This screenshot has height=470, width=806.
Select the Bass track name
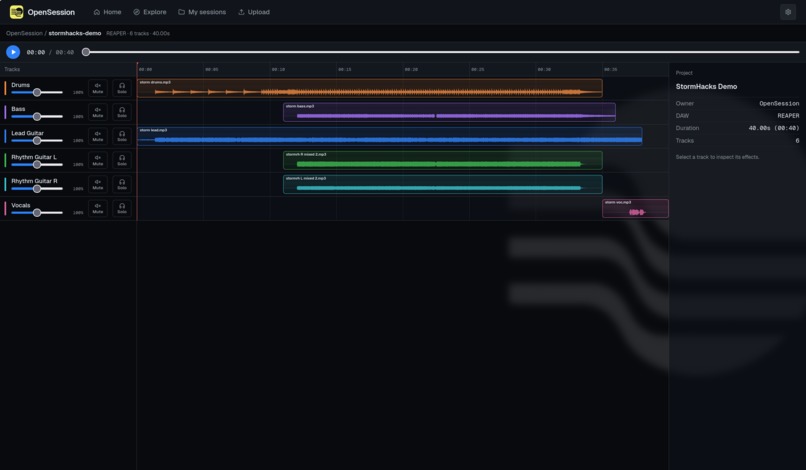(19, 109)
